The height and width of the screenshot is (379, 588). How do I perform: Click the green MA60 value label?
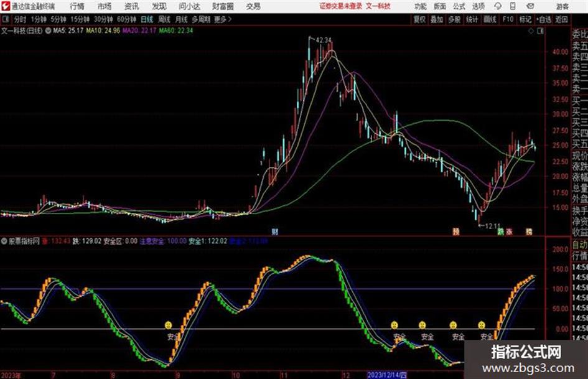176,30
